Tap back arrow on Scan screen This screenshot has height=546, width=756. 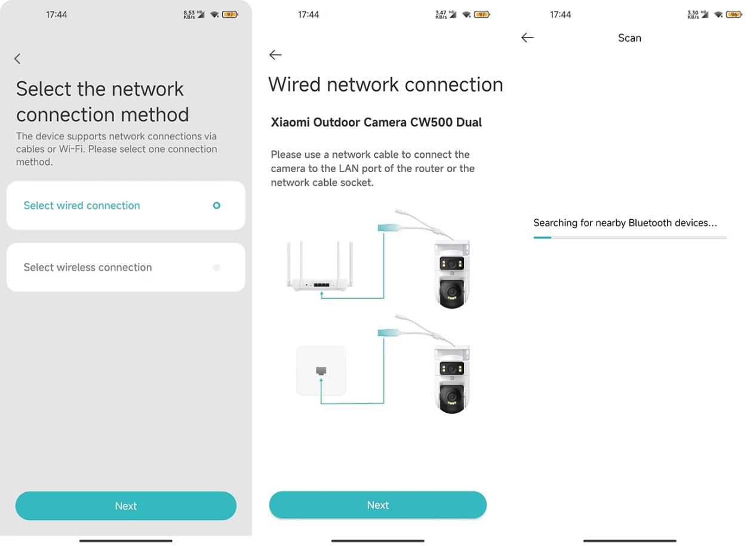[x=527, y=38]
